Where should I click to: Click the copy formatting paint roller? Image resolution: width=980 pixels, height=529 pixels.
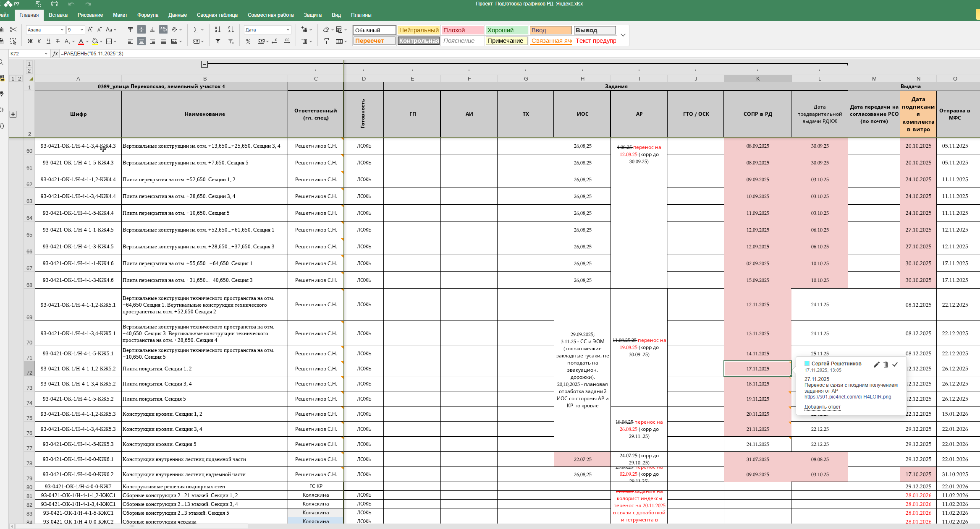tap(326, 41)
